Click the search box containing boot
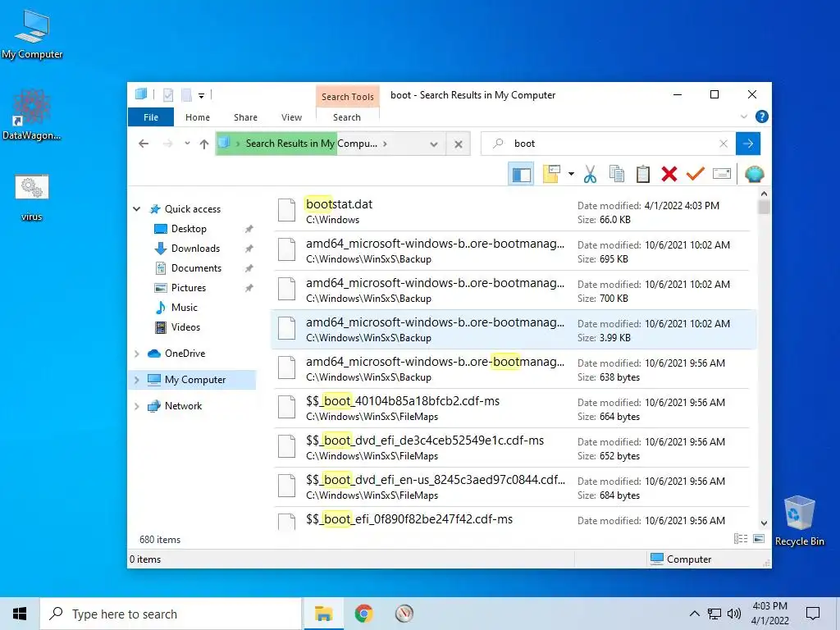Viewport: 840px width, 630px height. [608, 144]
